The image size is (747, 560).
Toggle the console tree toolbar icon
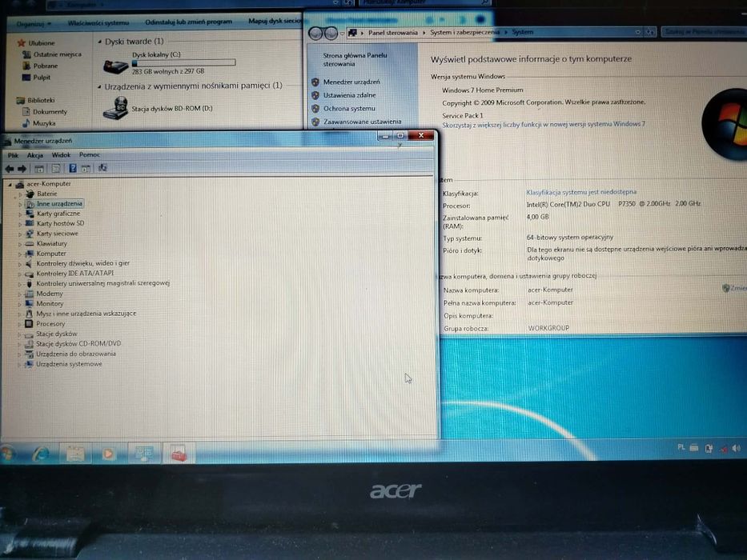tap(39, 169)
